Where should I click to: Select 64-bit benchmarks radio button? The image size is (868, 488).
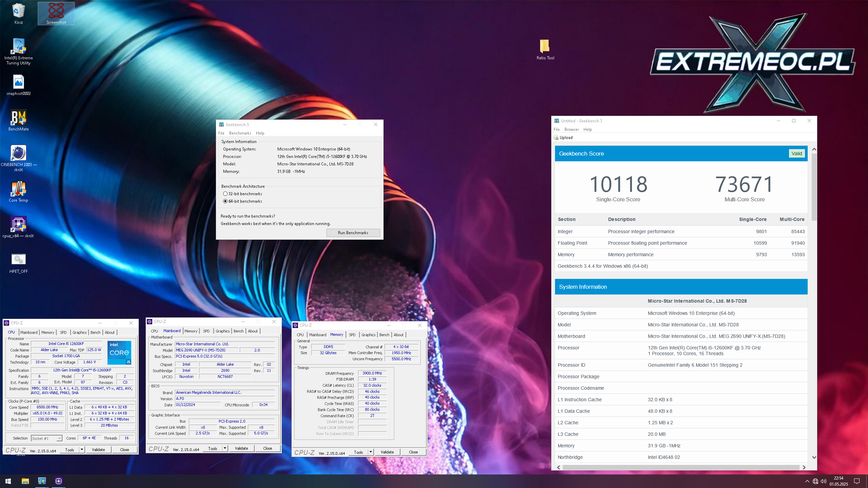click(x=225, y=201)
